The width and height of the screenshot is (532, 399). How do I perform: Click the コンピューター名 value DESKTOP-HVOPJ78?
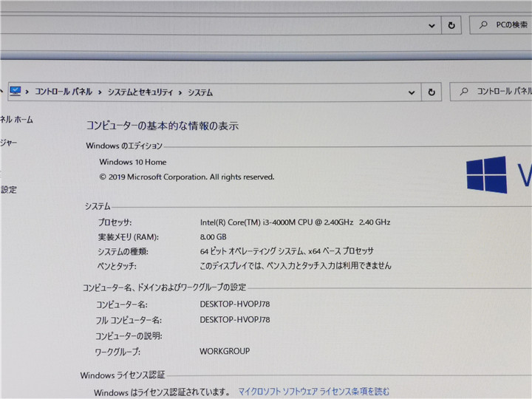pyautogui.click(x=235, y=304)
